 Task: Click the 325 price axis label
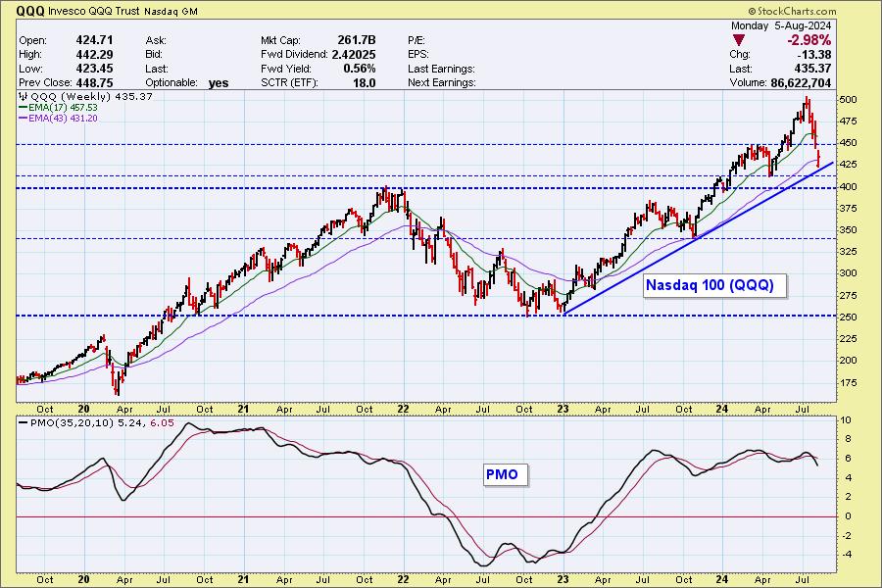click(848, 252)
